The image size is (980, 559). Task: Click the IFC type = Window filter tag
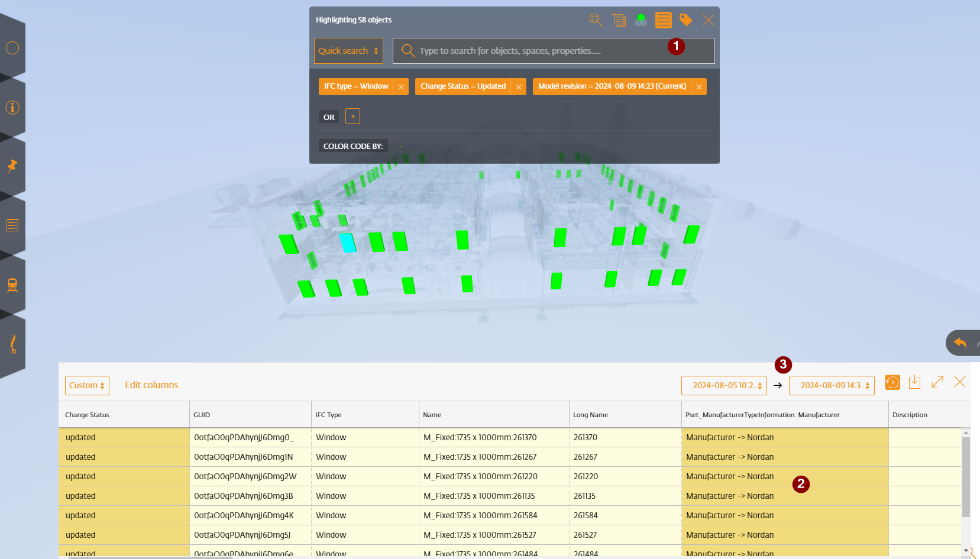(x=356, y=86)
